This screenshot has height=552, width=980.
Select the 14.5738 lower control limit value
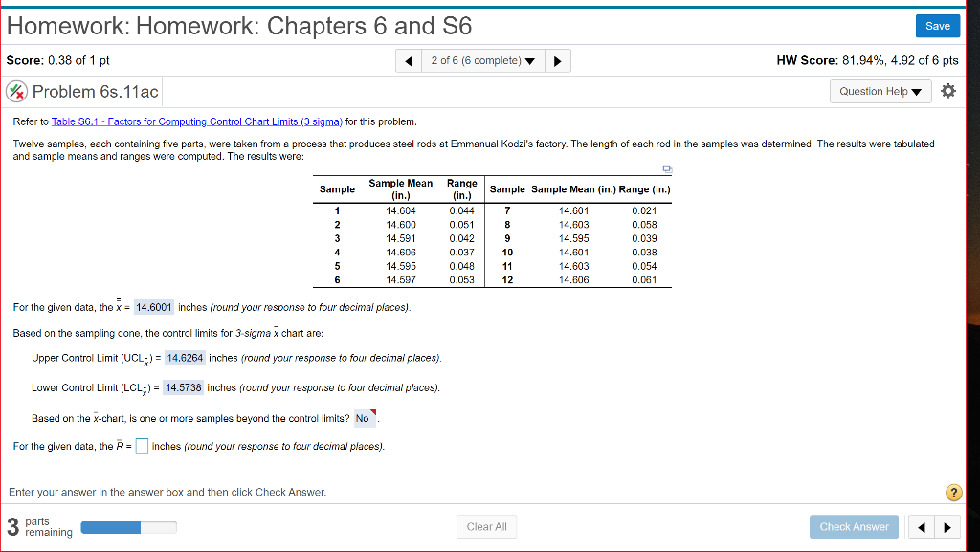[x=183, y=387]
